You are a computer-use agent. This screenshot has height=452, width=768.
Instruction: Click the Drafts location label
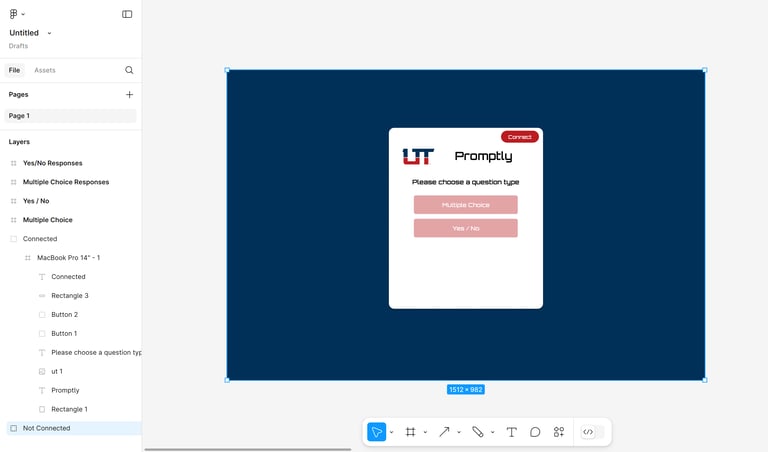(x=18, y=46)
